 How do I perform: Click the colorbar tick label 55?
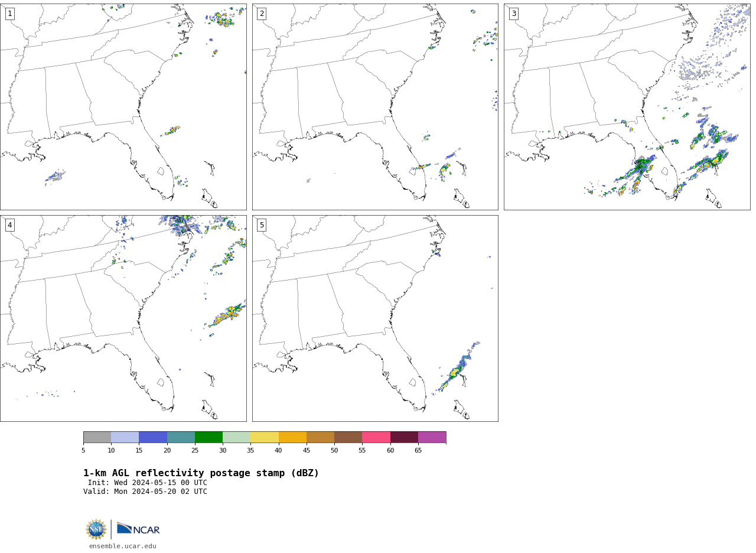tap(362, 451)
